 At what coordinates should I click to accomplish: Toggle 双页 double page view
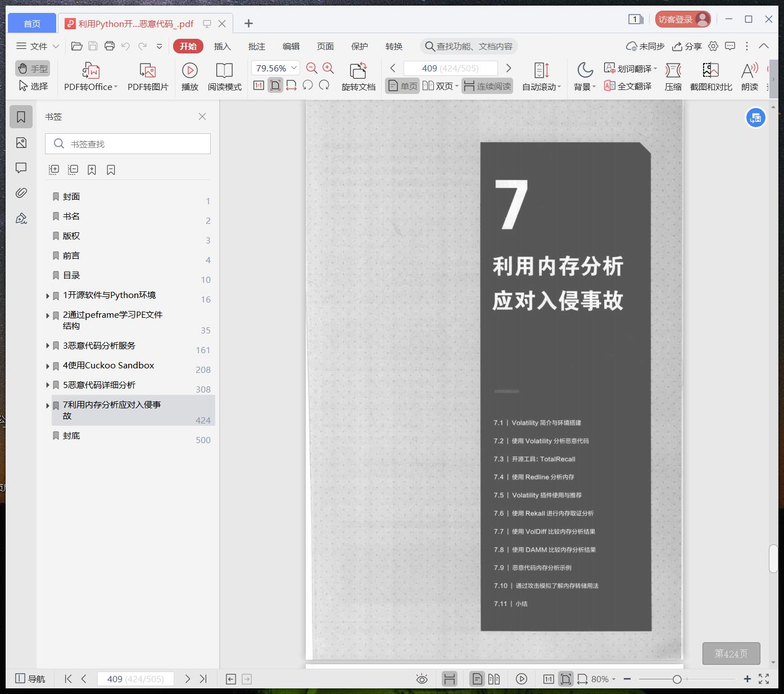[441, 86]
